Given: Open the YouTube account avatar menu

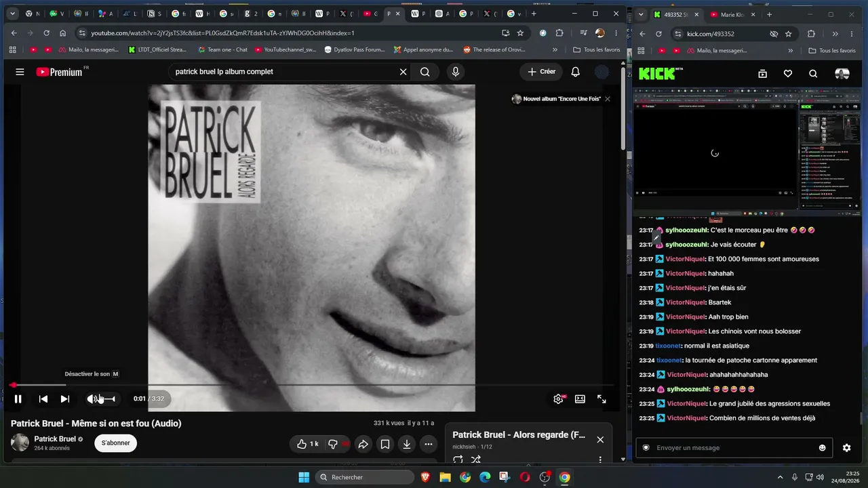Looking at the screenshot, I should tap(601, 72).
